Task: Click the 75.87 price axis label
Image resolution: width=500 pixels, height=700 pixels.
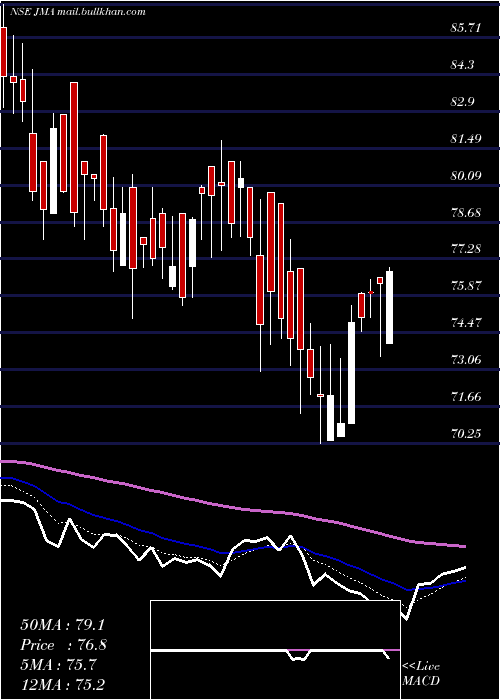Action: (466, 286)
